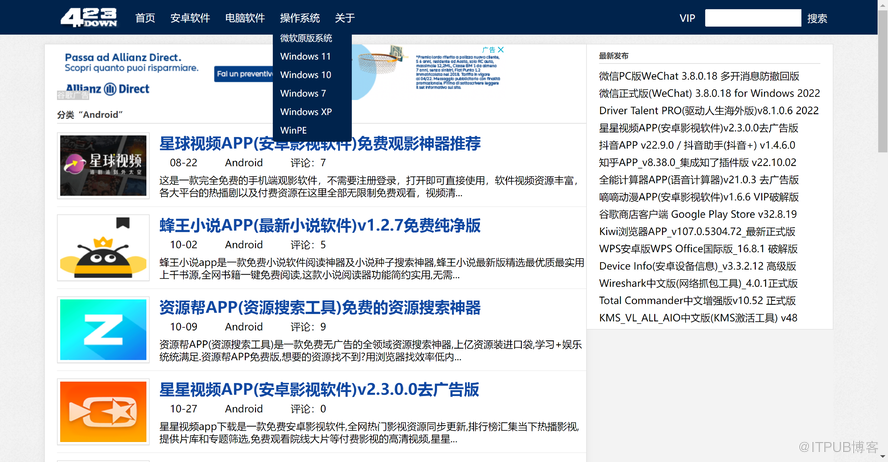Open Device Info v3.3.2.12 高级版 link

(698, 266)
